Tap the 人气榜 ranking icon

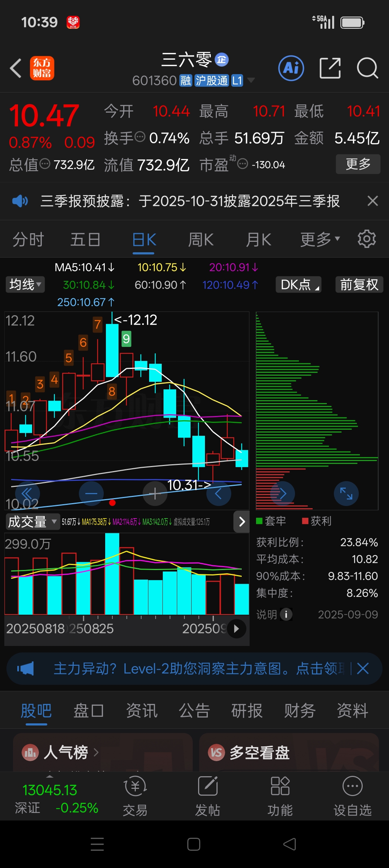30,752
